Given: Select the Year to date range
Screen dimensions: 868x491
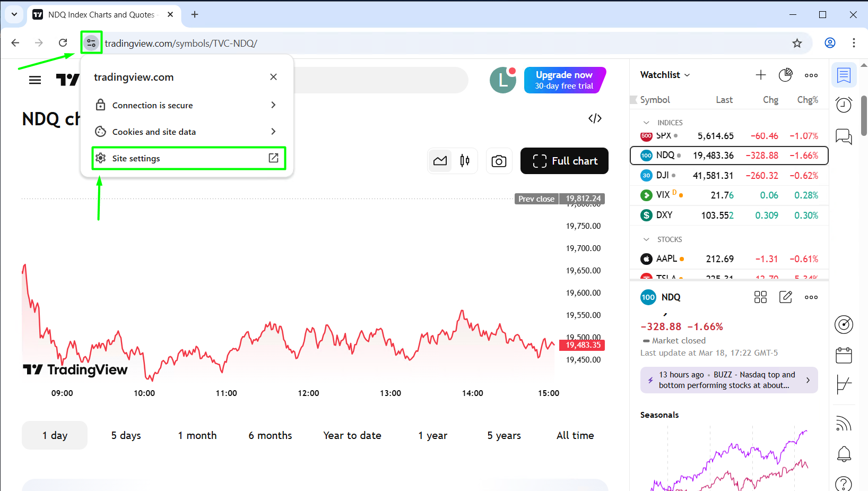Looking at the screenshot, I should (352, 435).
